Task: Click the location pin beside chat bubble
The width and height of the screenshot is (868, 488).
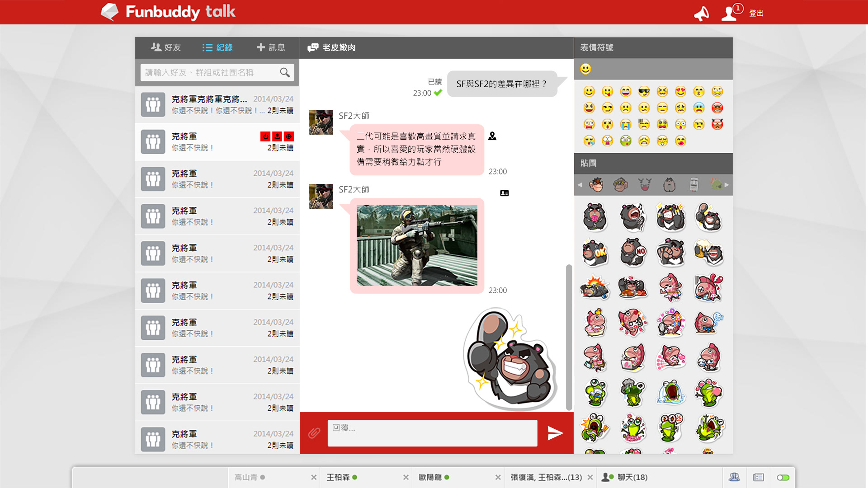Action: pos(492,136)
